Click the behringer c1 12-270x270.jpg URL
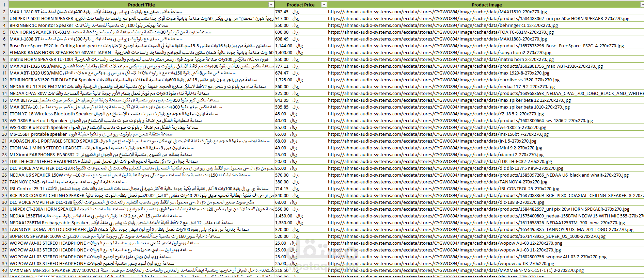 (x=443, y=25)
